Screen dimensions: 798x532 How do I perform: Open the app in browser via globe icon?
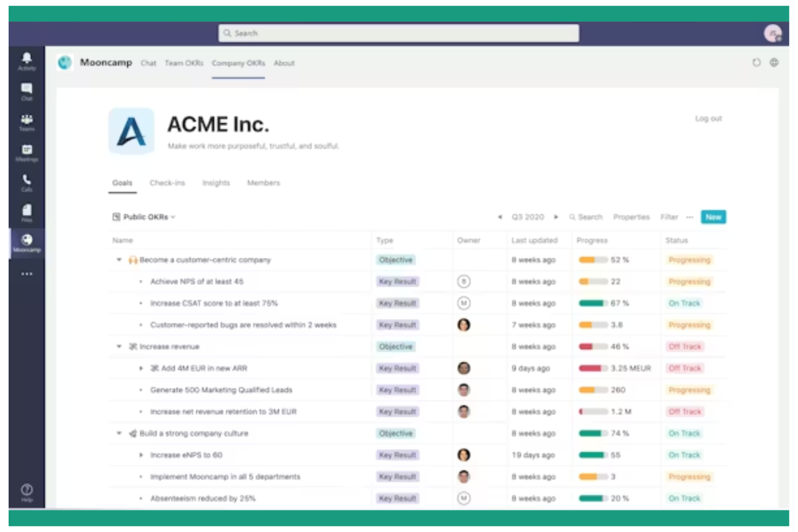775,62
